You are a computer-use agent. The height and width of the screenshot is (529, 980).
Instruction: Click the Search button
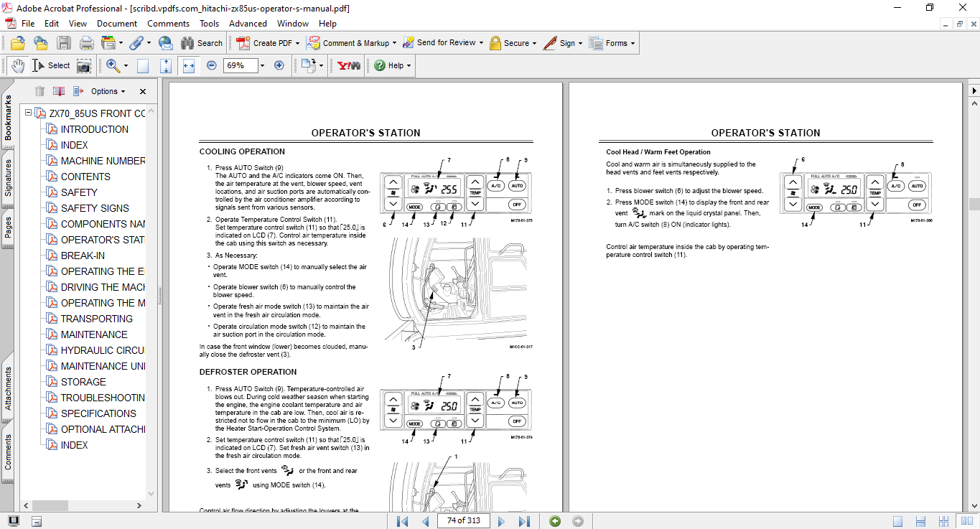point(202,43)
